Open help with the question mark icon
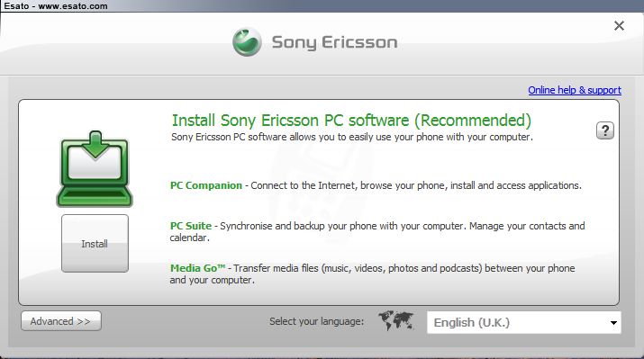This screenshot has width=644, height=359. pos(605,130)
